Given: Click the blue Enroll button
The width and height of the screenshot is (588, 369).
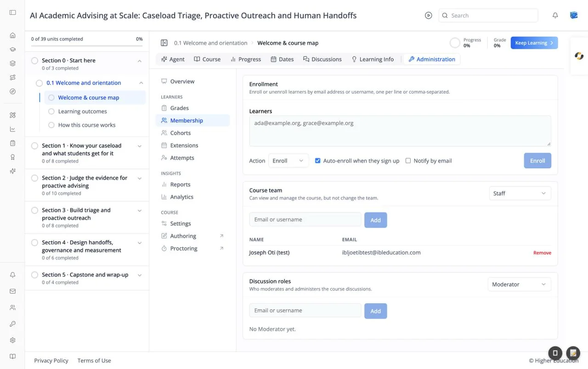Looking at the screenshot, I should click(x=537, y=161).
